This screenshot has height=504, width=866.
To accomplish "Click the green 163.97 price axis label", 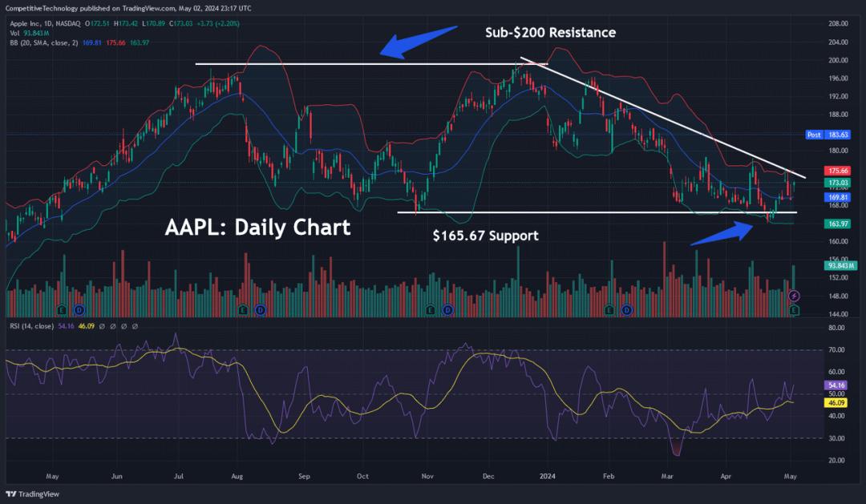I will pyautogui.click(x=837, y=224).
